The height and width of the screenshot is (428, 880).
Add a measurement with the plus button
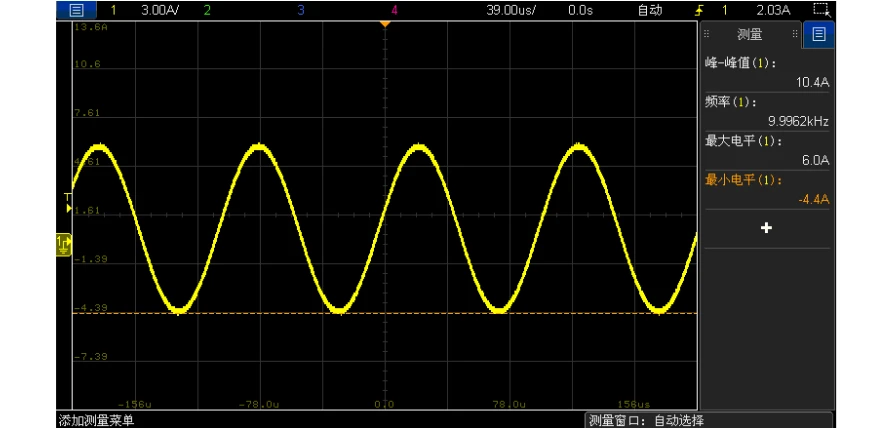(766, 228)
